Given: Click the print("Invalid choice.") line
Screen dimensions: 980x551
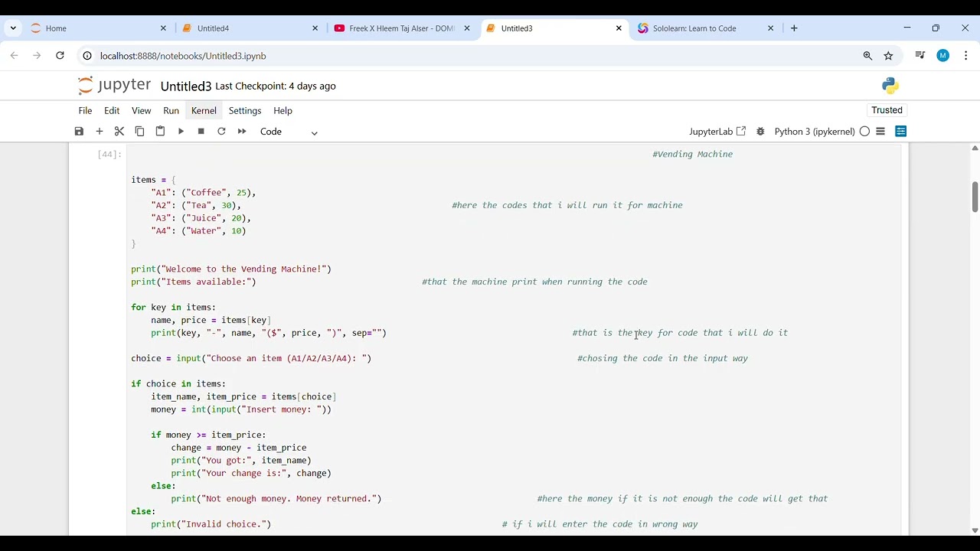Looking at the screenshot, I should pos(211,524).
